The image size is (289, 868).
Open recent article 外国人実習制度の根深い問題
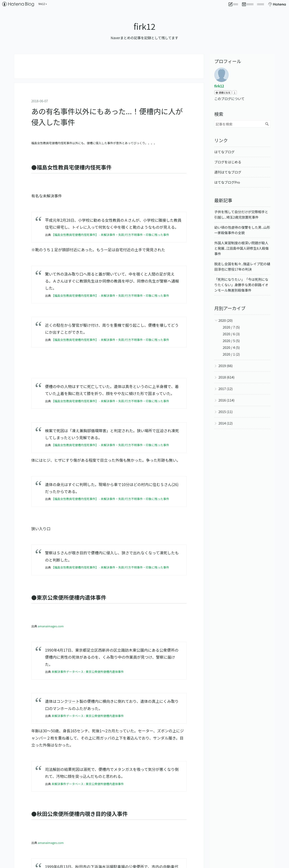point(242,248)
